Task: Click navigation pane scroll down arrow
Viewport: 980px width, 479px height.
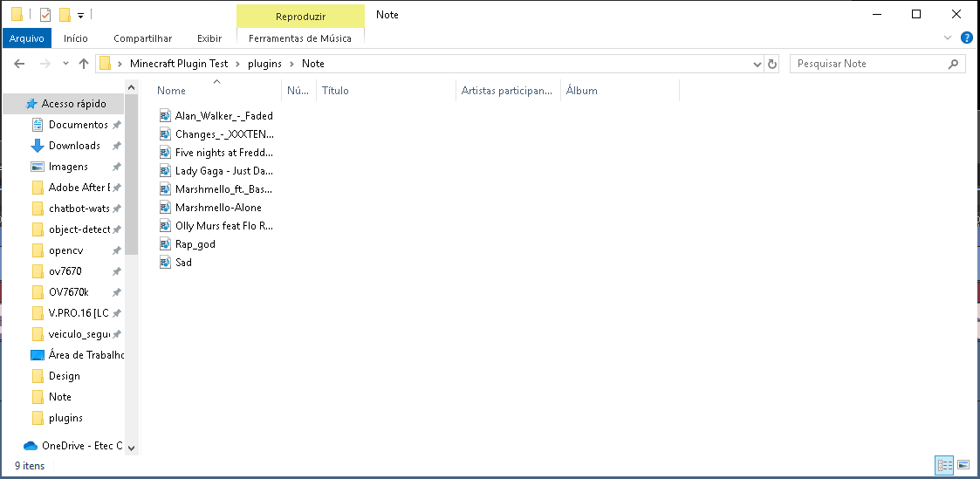Action: tap(131, 448)
